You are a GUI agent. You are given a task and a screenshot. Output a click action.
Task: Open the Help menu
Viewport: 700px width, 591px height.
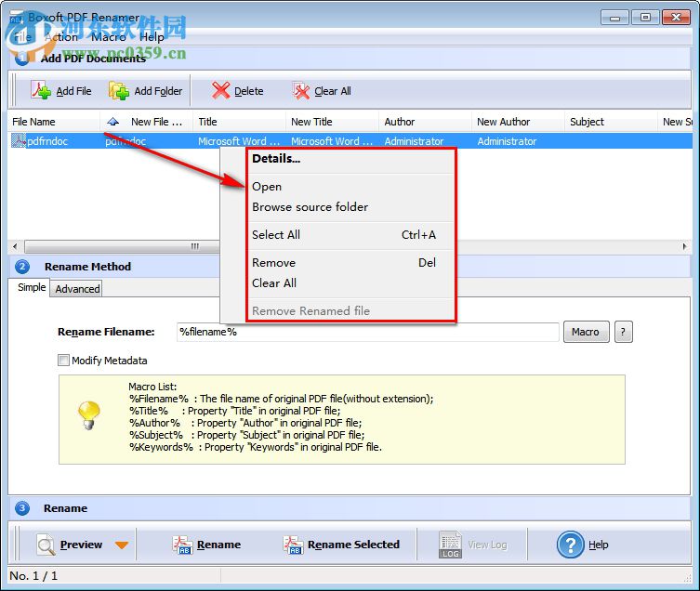pos(152,37)
